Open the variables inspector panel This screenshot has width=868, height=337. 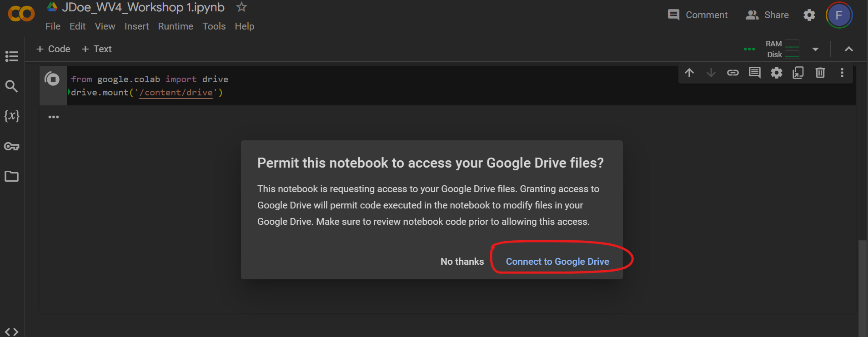tap(11, 116)
